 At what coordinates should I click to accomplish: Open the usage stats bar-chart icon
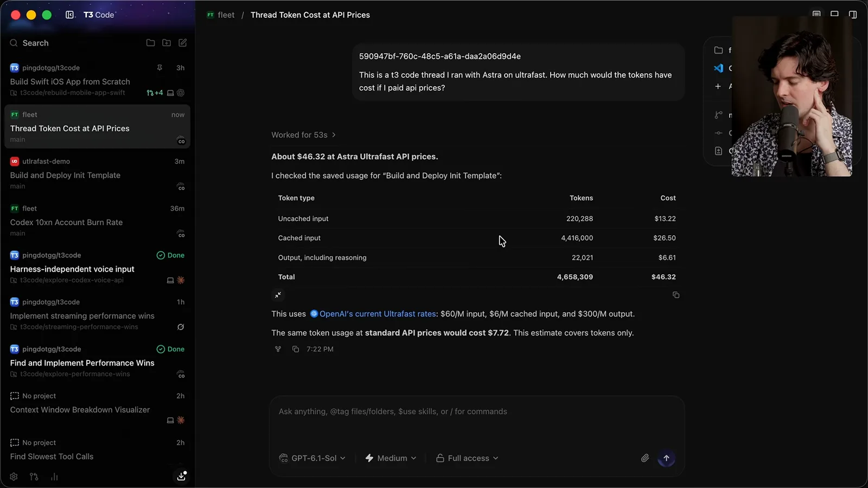tap(54, 477)
